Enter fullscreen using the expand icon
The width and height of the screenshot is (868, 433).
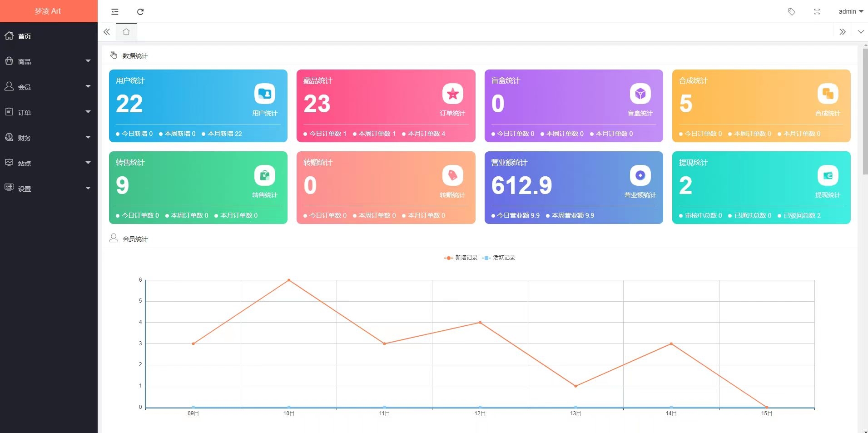click(817, 12)
